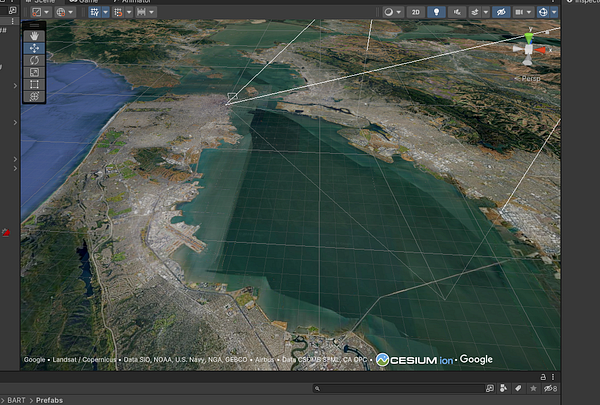The width and height of the screenshot is (600, 405).
Task: Click the Prefabs breadcrumb folder
Action: click(x=49, y=399)
